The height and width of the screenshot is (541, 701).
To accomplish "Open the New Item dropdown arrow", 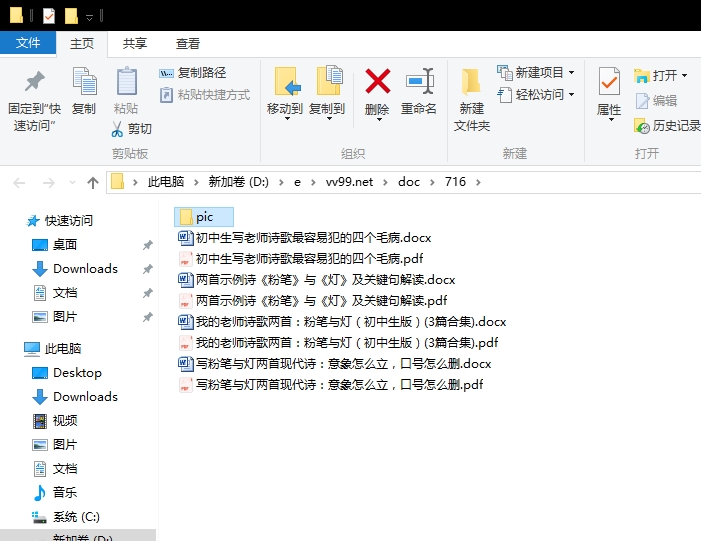I will click(x=571, y=72).
